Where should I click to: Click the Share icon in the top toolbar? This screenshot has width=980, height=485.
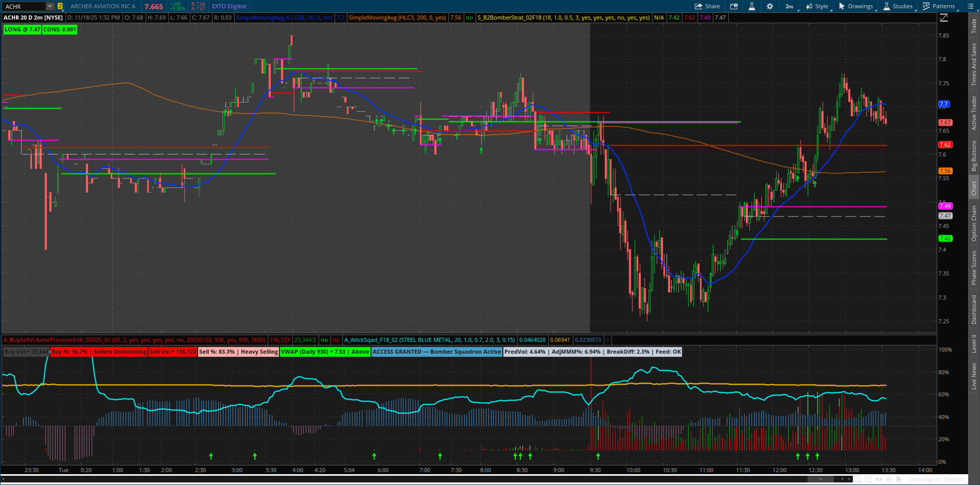(707, 6)
